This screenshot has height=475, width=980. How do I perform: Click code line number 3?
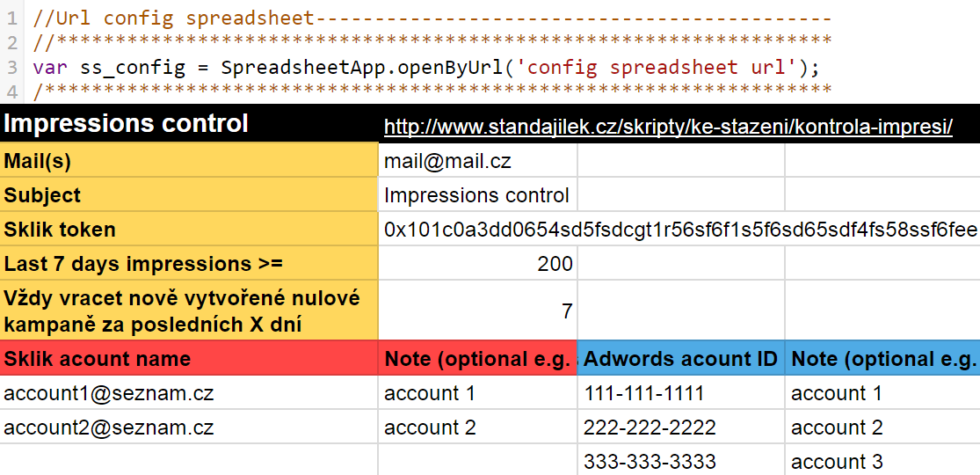tap(11, 67)
